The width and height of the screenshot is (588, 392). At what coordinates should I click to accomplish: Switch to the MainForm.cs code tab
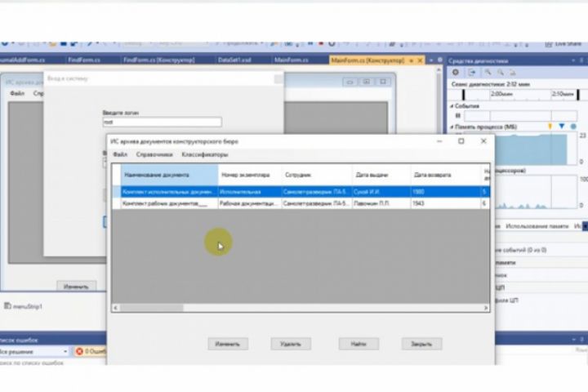point(291,60)
